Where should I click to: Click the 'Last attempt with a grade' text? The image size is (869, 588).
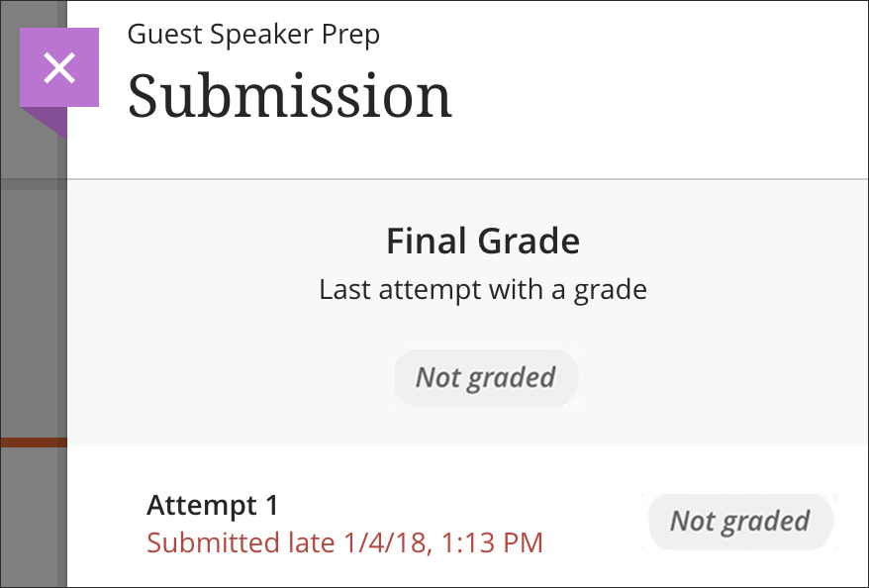[483, 291]
